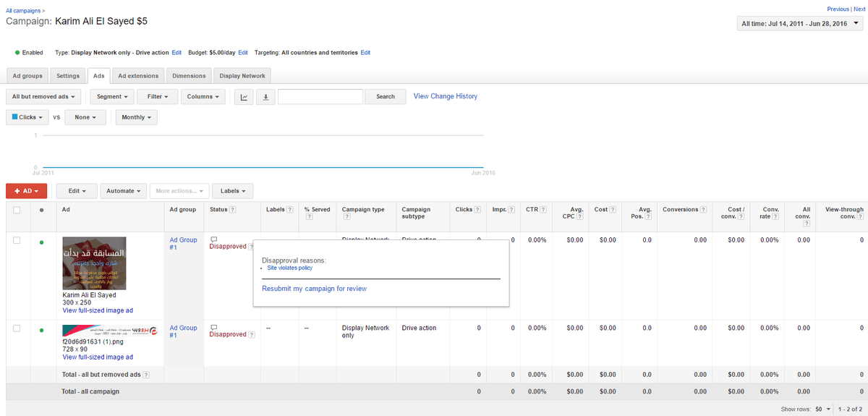Open the Display Network tab
This screenshot has width=868, height=416.
242,76
